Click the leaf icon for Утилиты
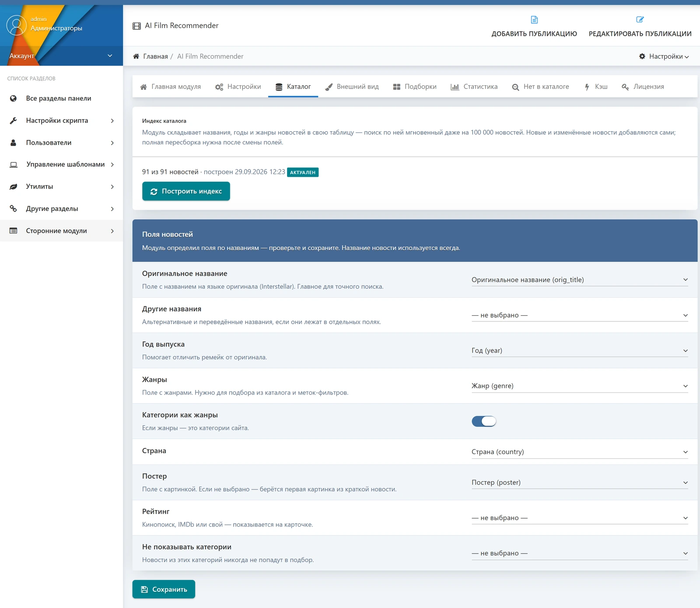Image resolution: width=700 pixels, height=608 pixels. click(x=14, y=187)
